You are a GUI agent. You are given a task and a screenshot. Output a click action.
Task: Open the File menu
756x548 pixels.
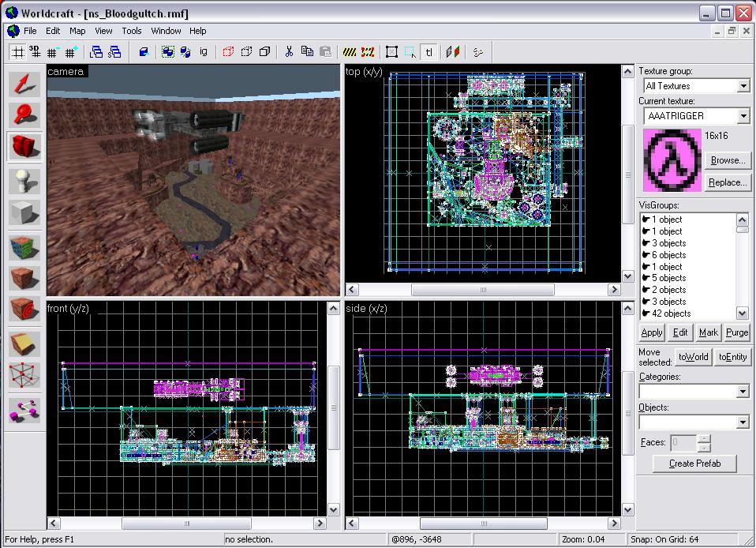tap(30, 31)
